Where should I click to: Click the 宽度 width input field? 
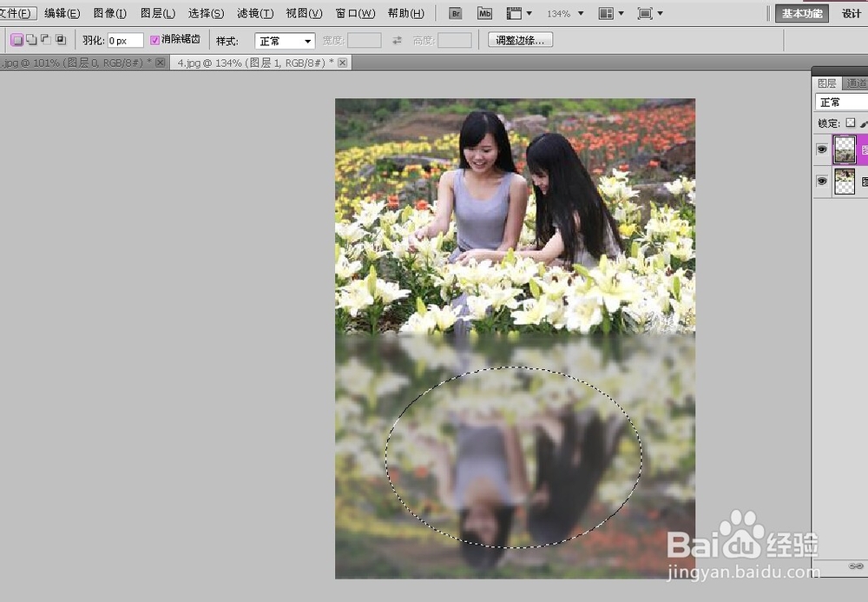pos(364,41)
